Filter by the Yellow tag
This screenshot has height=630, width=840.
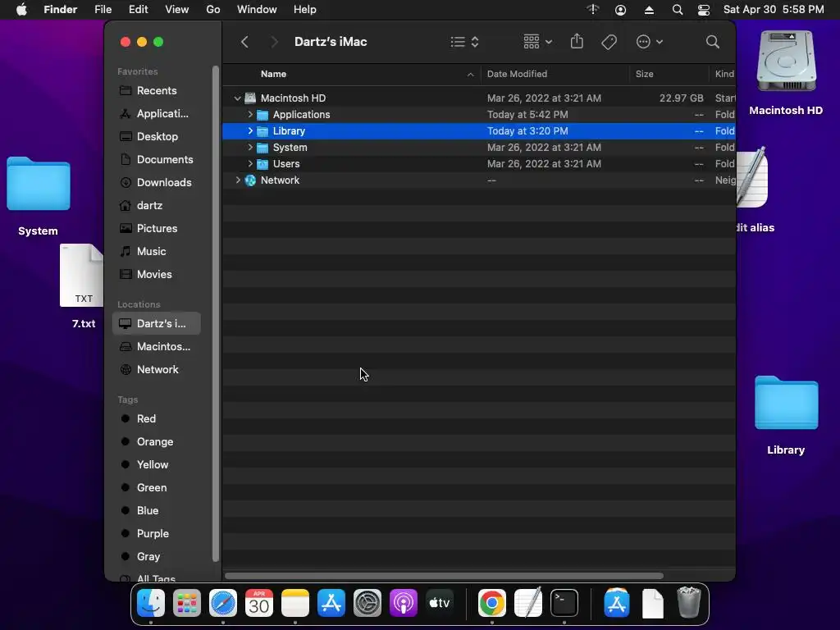pyautogui.click(x=157, y=465)
